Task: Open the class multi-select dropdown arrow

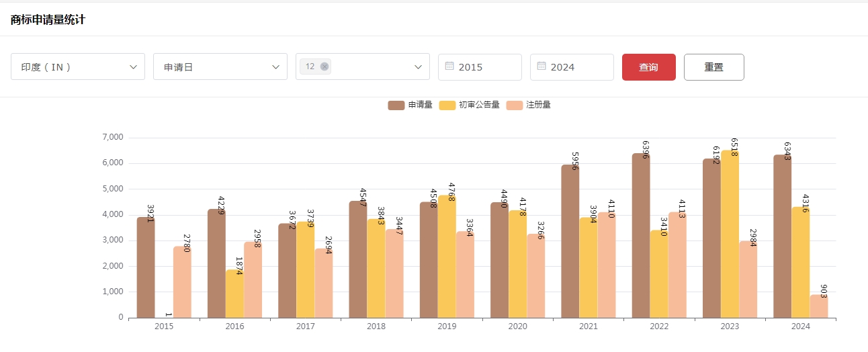Action: [x=417, y=67]
